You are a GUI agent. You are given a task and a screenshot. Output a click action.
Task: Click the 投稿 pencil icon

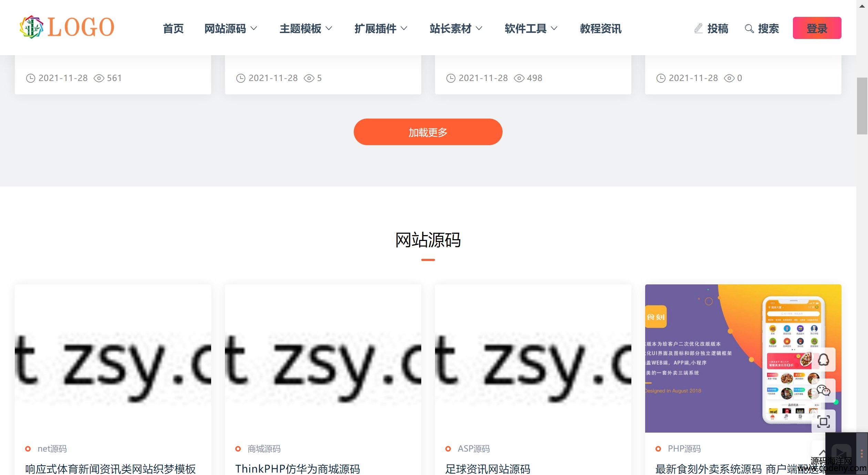pyautogui.click(x=698, y=29)
